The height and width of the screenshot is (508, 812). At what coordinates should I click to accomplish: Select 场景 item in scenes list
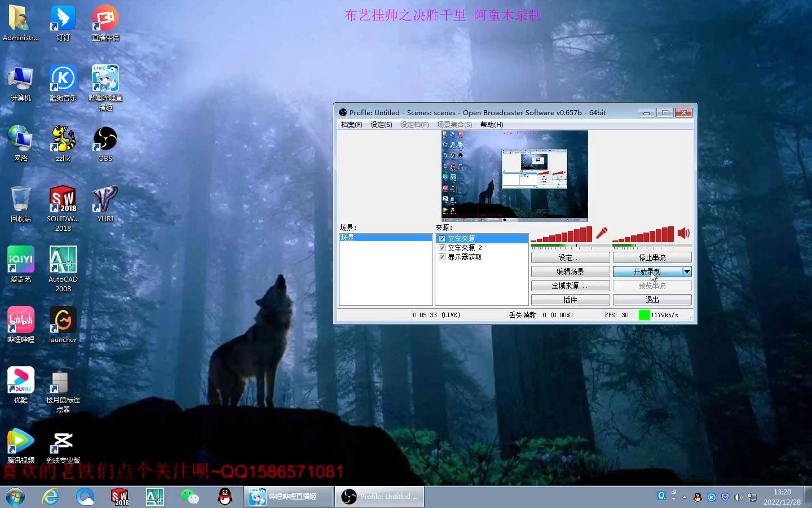click(386, 238)
